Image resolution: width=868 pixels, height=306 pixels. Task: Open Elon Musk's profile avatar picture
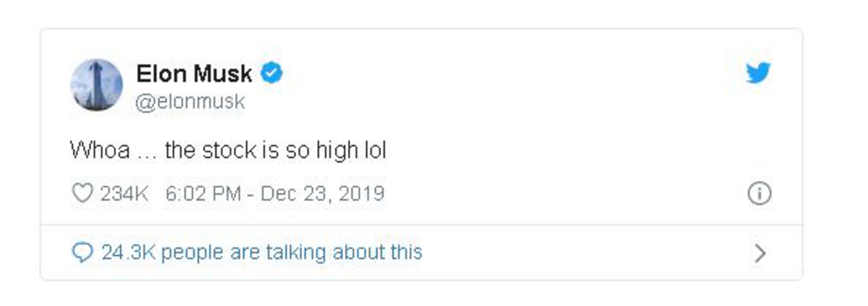click(x=97, y=85)
